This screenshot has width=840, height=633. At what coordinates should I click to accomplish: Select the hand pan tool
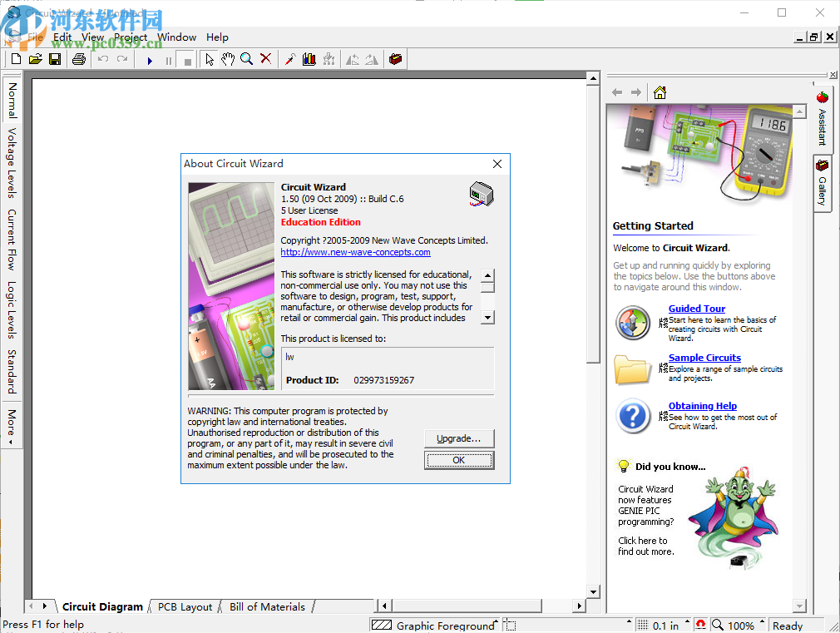[x=228, y=60]
